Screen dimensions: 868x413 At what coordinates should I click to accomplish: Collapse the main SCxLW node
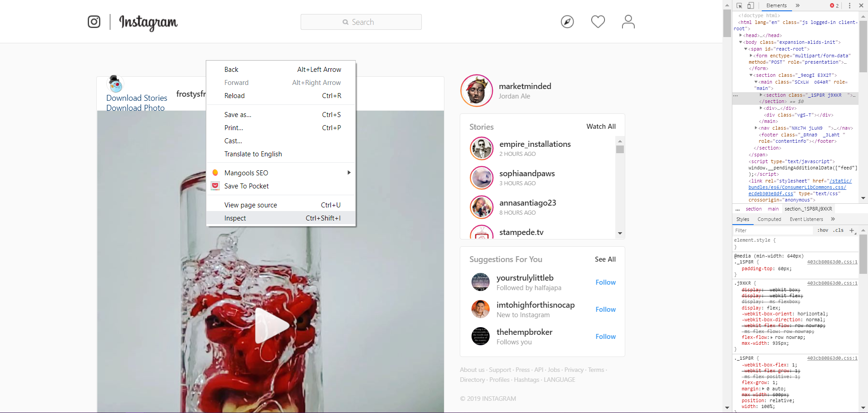[x=756, y=82]
